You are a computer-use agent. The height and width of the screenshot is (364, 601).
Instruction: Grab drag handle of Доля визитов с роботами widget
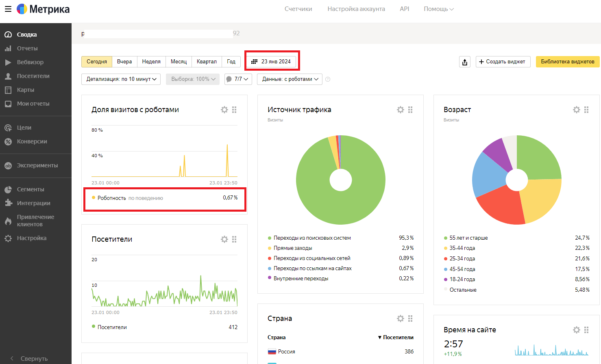[234, 110]
